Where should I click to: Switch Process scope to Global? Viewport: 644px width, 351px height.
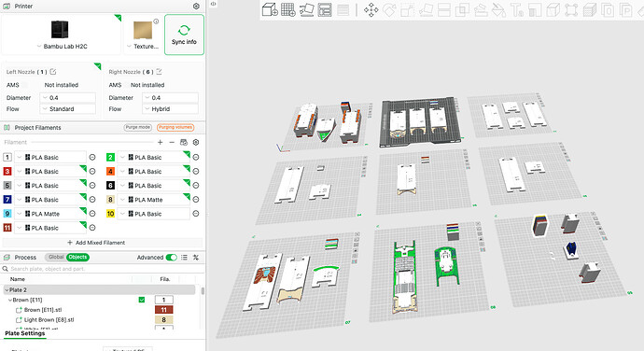pos(56,258)
